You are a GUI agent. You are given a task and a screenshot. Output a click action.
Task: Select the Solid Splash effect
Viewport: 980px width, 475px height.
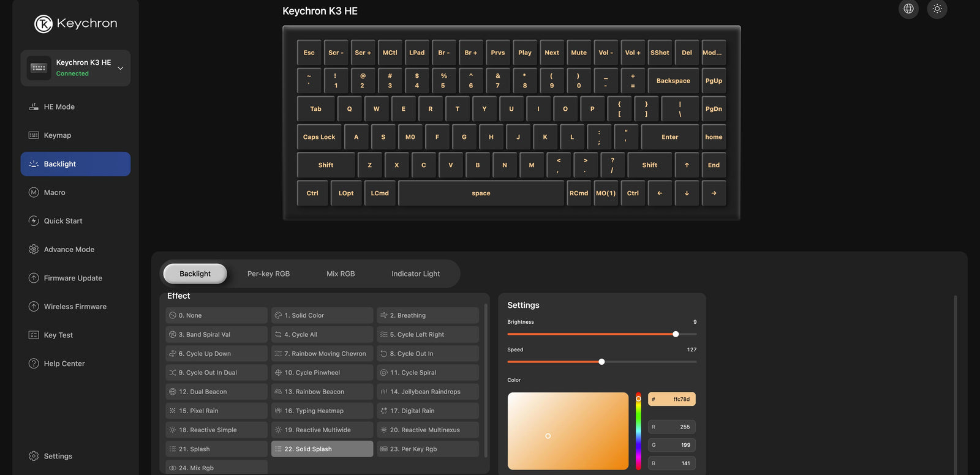point(322,449)
